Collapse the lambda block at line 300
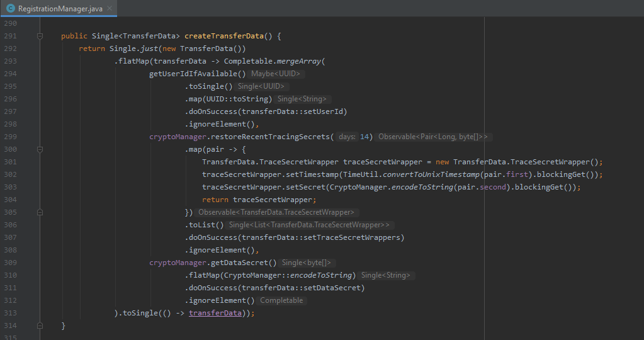The width and height of the screenshot is (644, 340). [40, 149]
